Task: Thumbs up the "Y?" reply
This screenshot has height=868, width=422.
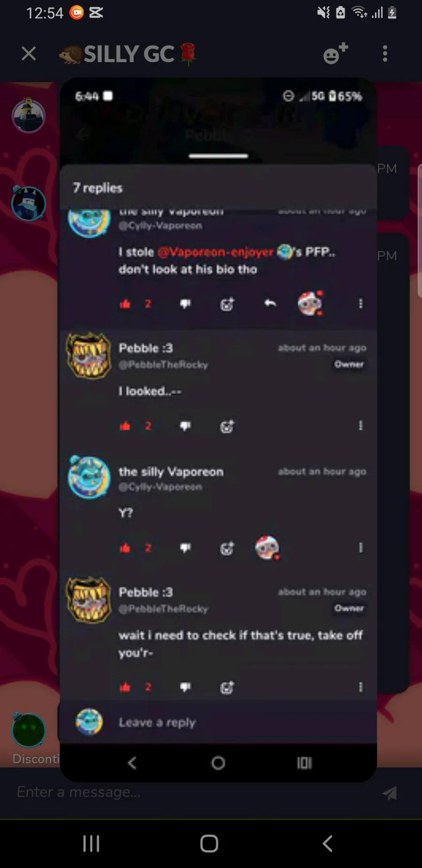Action: [125, 548]
